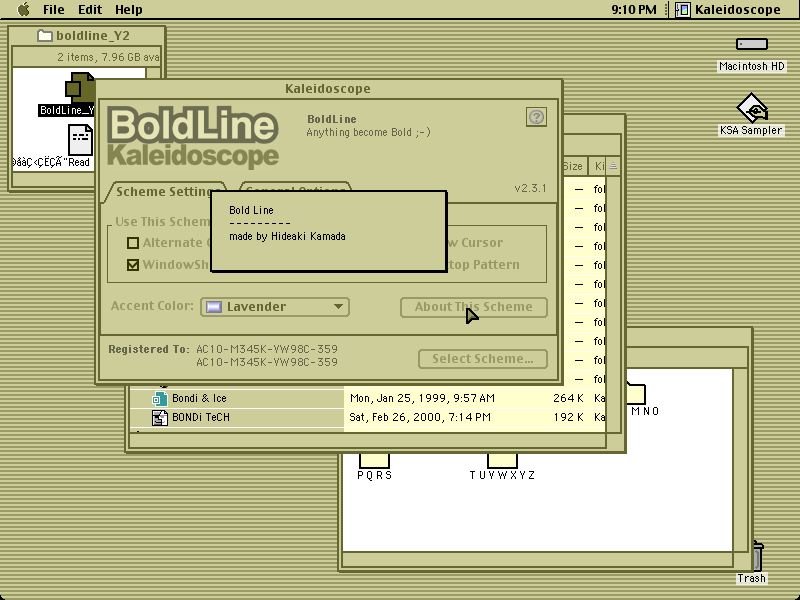The width and height of the screenshot is (800, 600).
Task: Click the About This Scheme button
Action: click(x=473, y=307)
